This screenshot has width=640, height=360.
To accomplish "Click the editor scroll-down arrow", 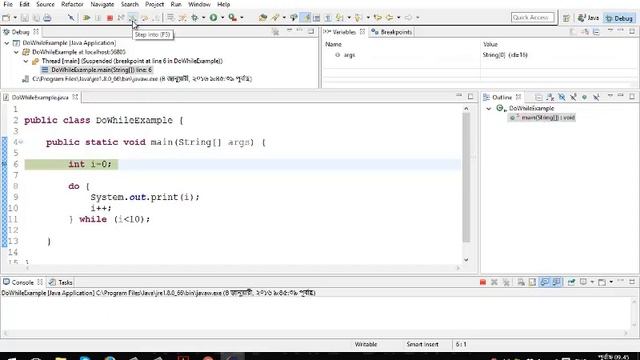I will [466, 260].
